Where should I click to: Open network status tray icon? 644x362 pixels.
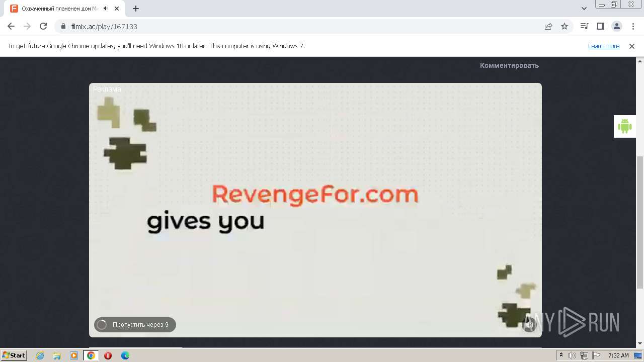point(584,355)
